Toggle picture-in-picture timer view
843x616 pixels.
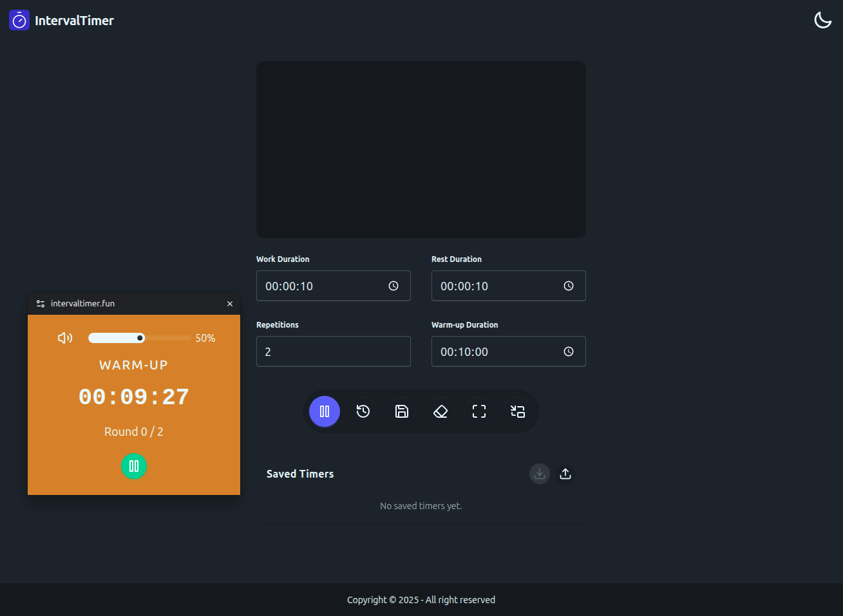[x=517, y=411]
